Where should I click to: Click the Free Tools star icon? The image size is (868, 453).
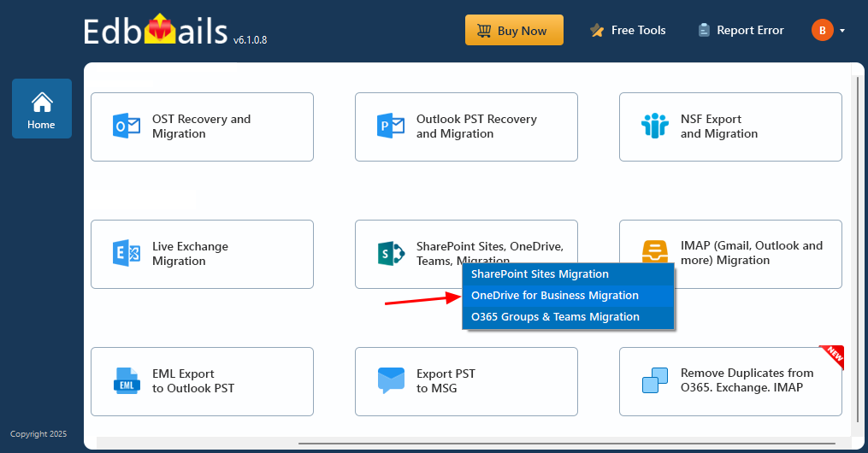tap(597, 31)
